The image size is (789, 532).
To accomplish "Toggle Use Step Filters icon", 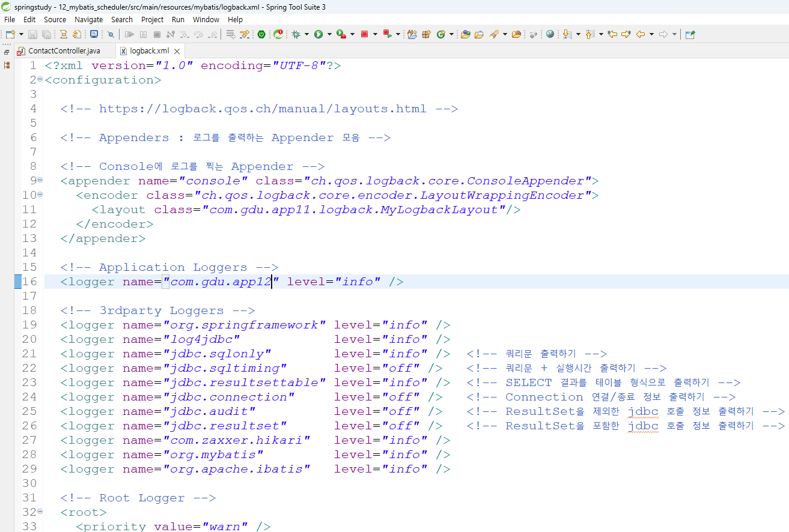I will click(x=245, y=34).
